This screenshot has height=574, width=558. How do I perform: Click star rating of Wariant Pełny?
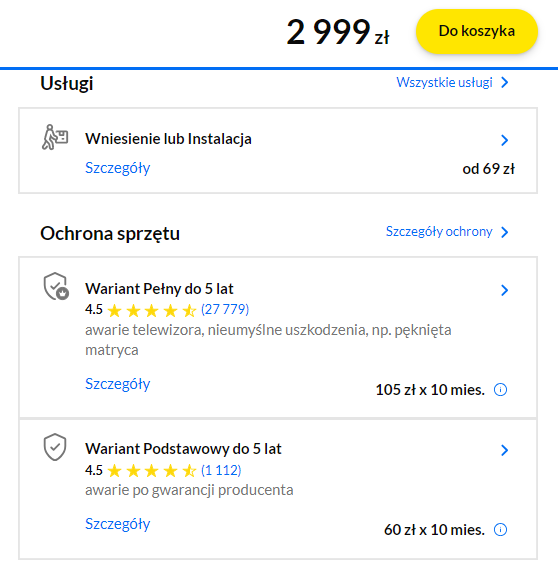[x=152, y=310]
